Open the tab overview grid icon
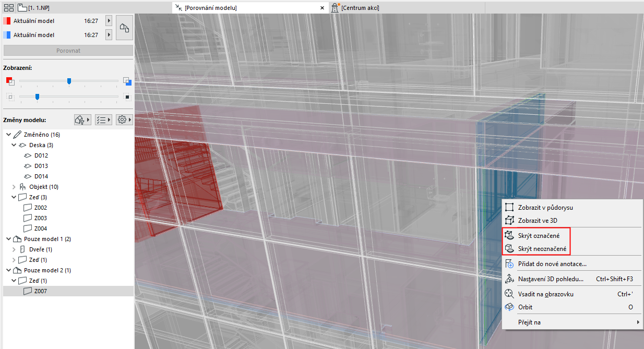This screenshot has height=349, width=644. (9, 8)
